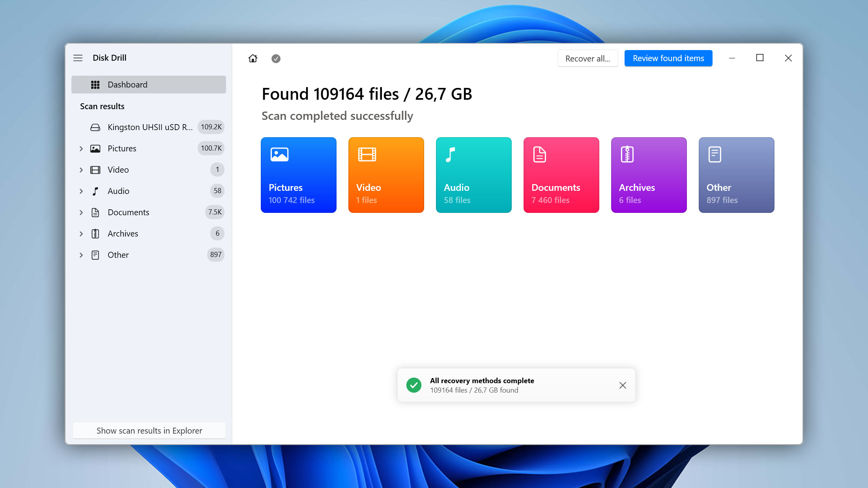This screenshot has width=868, height=488.
Task: Select Kingston UHSII uSD scan result
Action: point(148,127)
